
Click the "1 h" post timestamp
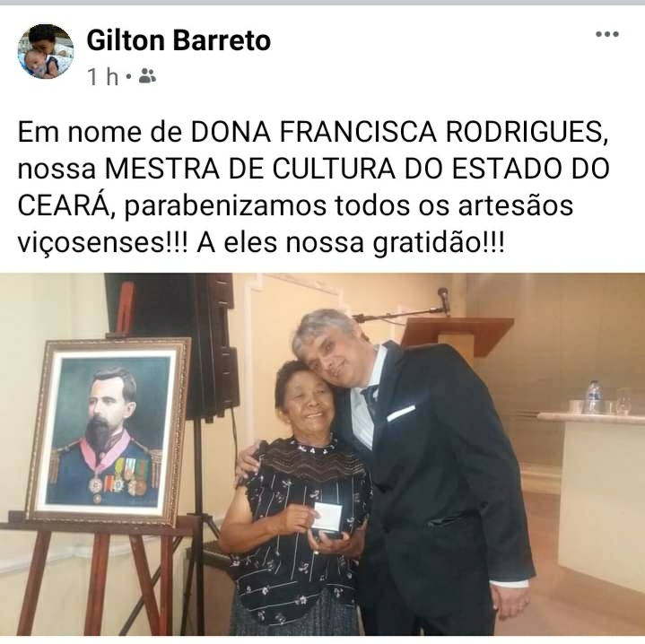coord(103,76)
